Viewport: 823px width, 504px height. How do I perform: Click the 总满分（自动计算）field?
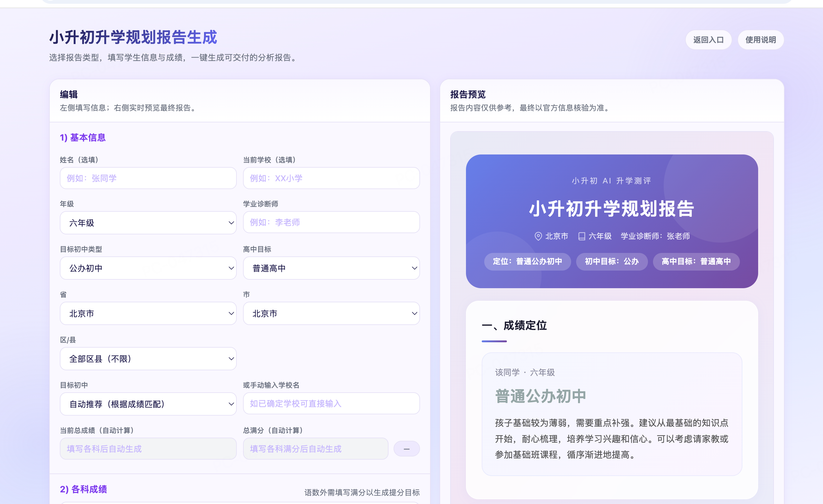[x=316, y=449]
